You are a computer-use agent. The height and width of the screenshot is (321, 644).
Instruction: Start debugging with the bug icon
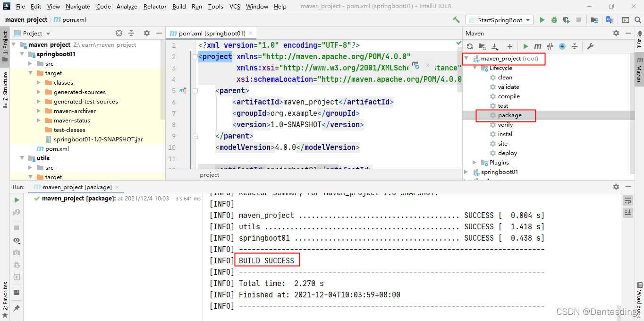click(x=554, y=20)
